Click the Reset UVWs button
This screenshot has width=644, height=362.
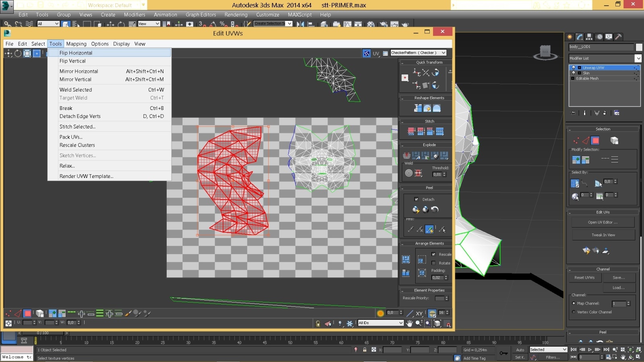coord(584,278)
